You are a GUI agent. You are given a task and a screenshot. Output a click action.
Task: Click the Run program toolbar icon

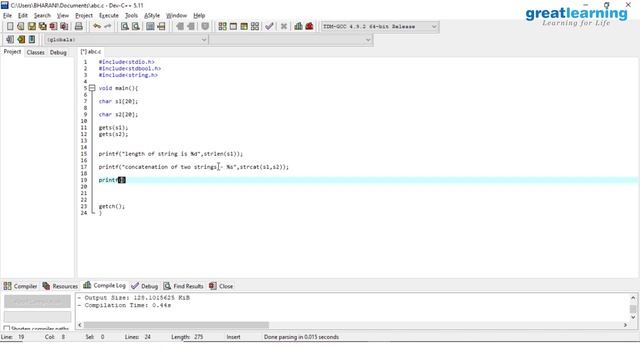click(233, 27)
